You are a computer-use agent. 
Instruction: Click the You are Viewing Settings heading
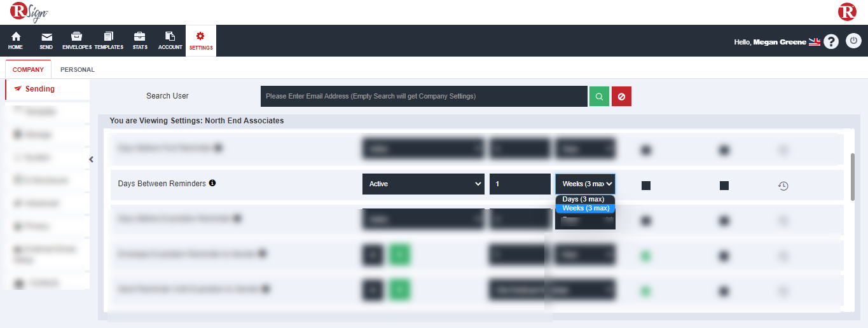[196, 120]
